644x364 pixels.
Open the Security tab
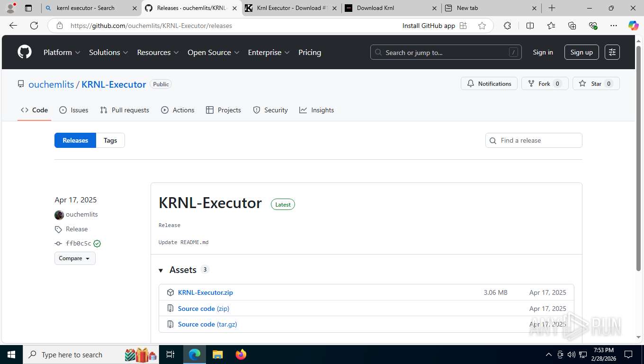(x=270, y=110)
